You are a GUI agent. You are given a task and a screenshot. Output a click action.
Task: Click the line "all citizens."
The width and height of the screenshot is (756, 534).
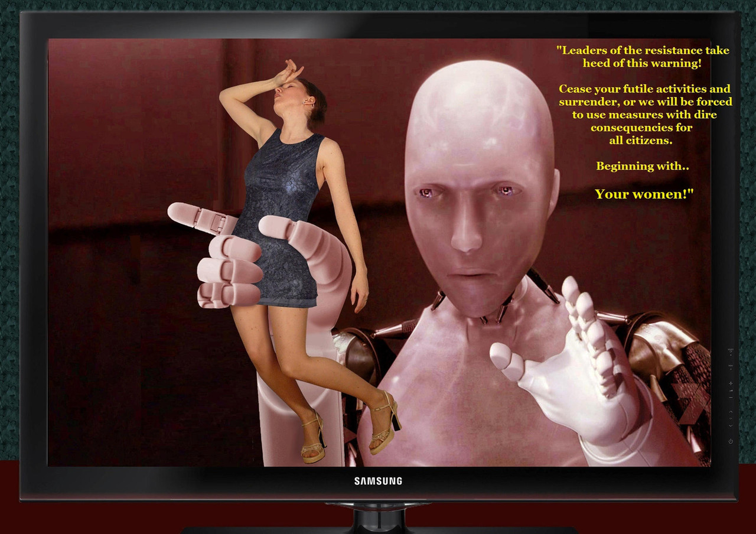[641, 141]
